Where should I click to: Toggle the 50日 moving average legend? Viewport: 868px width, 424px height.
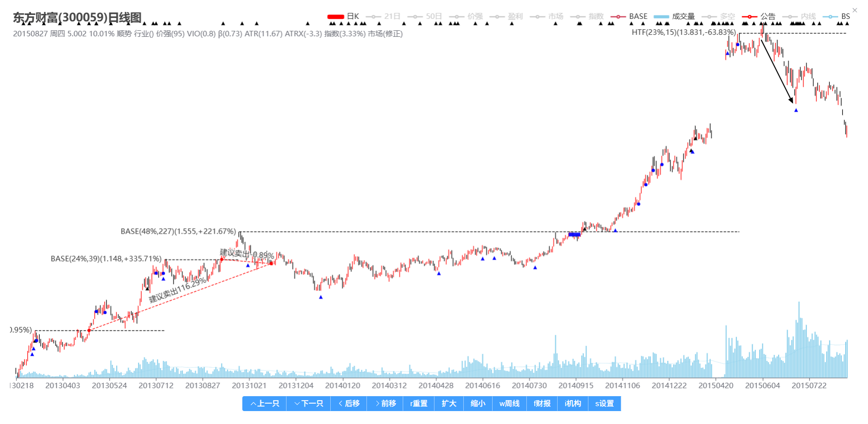[425, 16]
